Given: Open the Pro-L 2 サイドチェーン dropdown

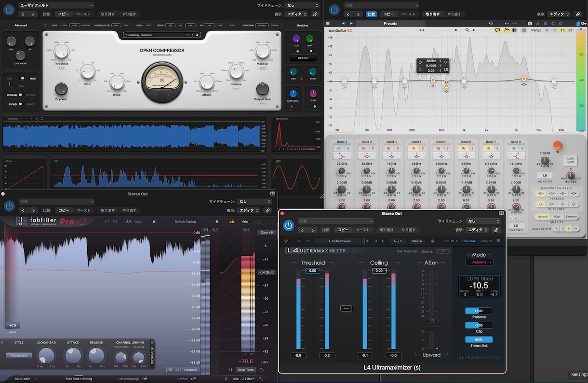Looking at the screenshot, I should (254, 202).
